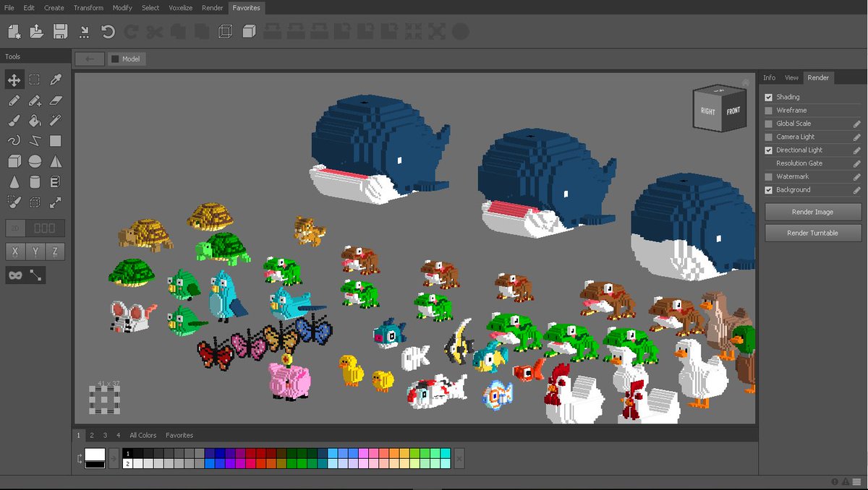Toggle the mask icon in Tools
868x490 pixels.
coord(14,275)
